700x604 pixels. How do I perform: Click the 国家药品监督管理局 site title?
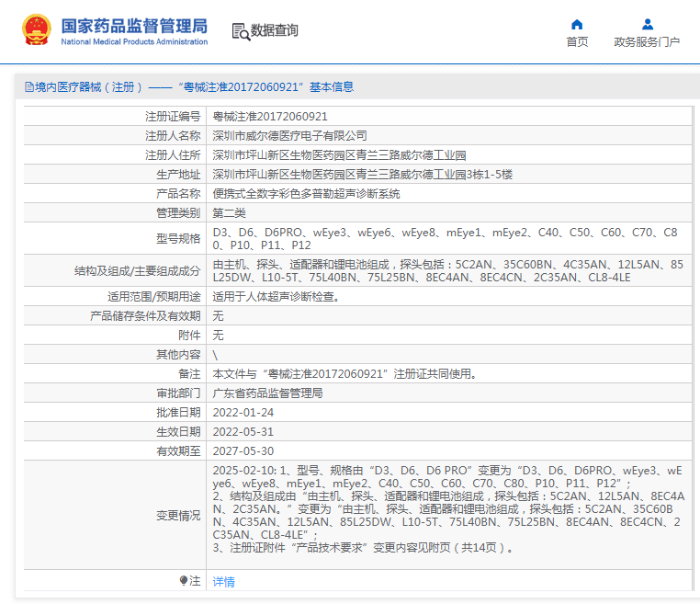[134, 25]
